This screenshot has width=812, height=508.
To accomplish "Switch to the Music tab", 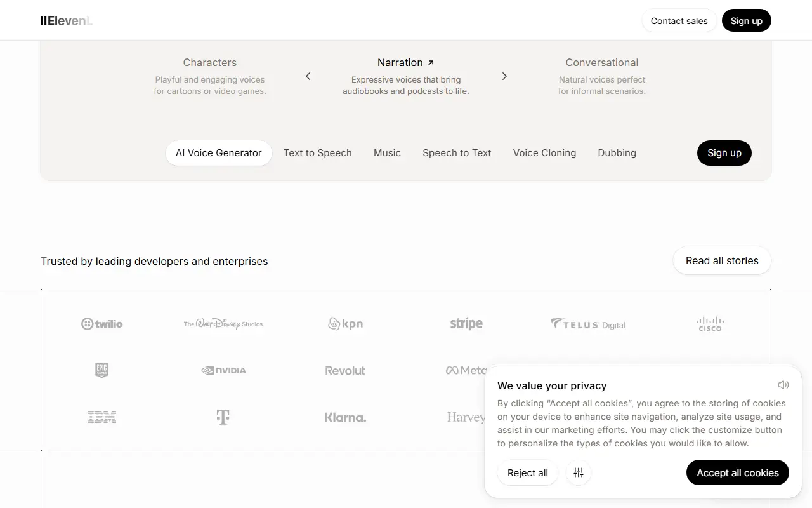I will [x=387, y=153].
